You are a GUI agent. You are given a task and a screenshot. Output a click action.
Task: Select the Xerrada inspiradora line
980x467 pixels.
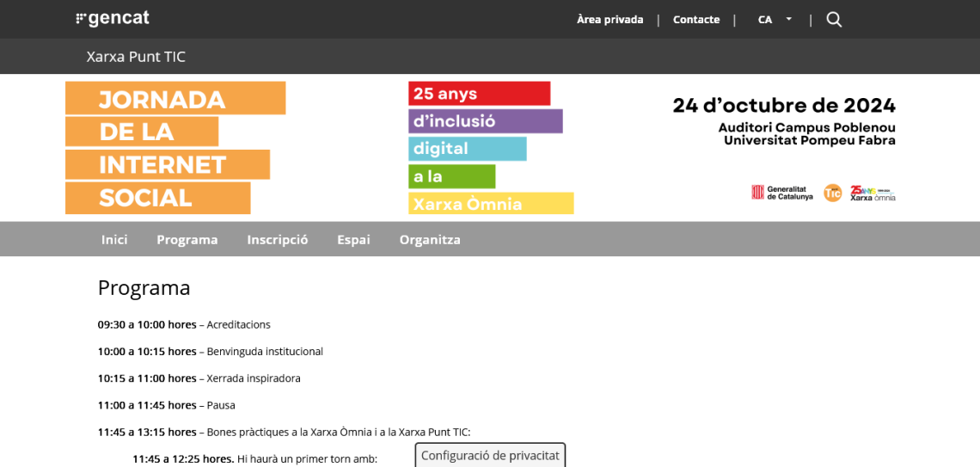tap(199, 379)
